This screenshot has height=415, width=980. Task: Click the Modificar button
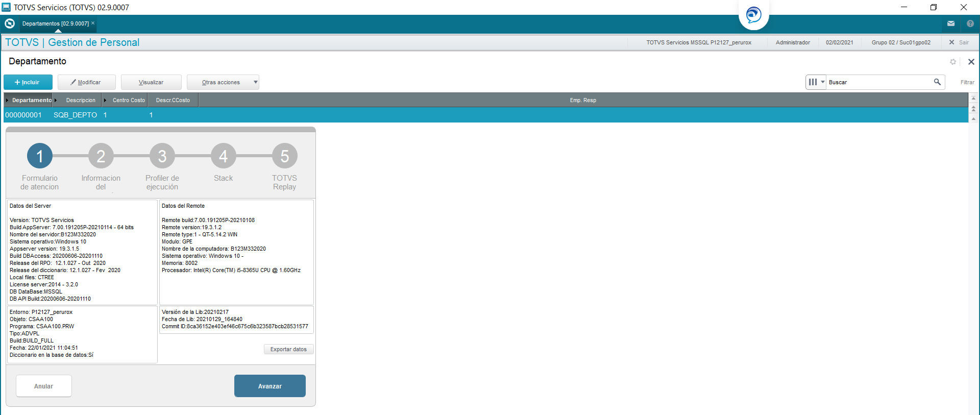87,82
